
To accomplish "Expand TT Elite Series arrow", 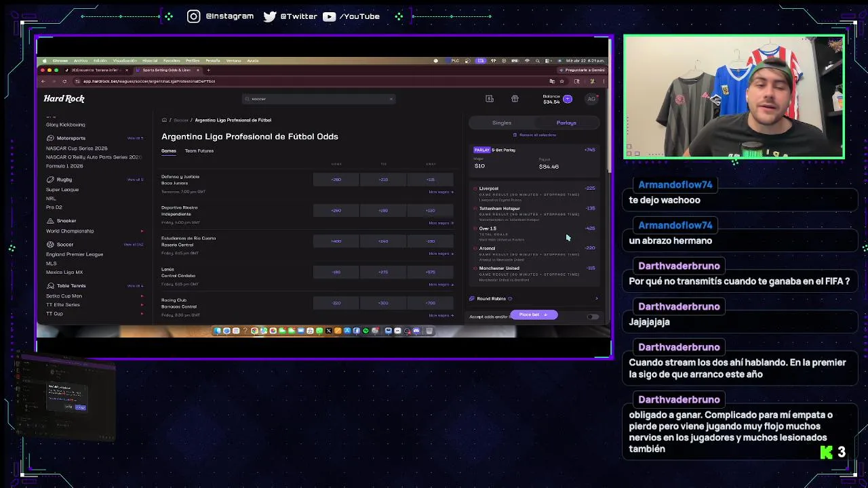I will 142,305.
